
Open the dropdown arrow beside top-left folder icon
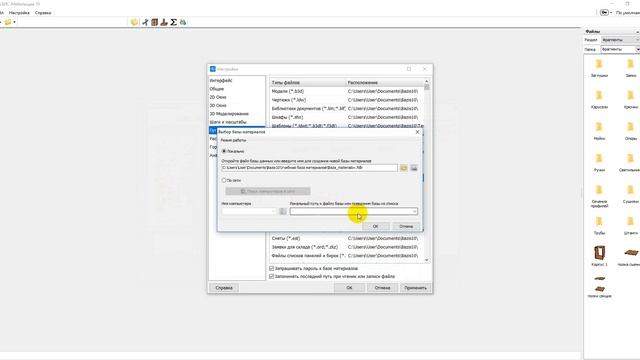14,22
